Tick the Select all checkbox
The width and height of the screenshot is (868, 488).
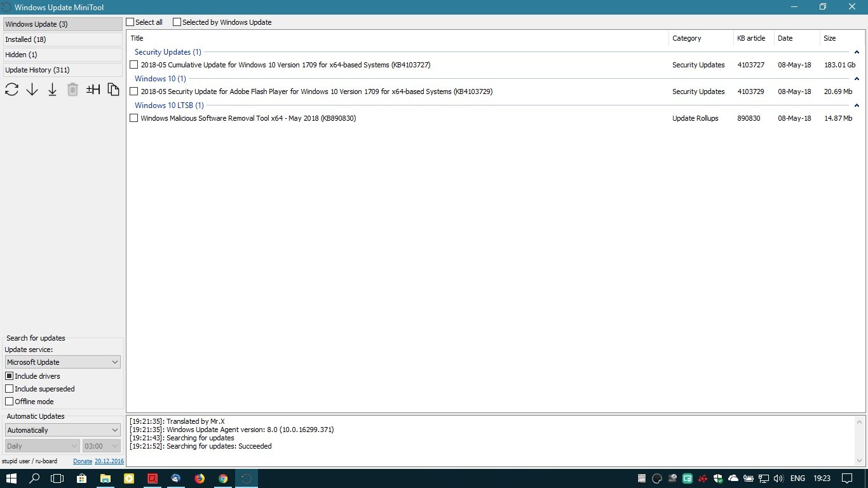pos(130,22)
